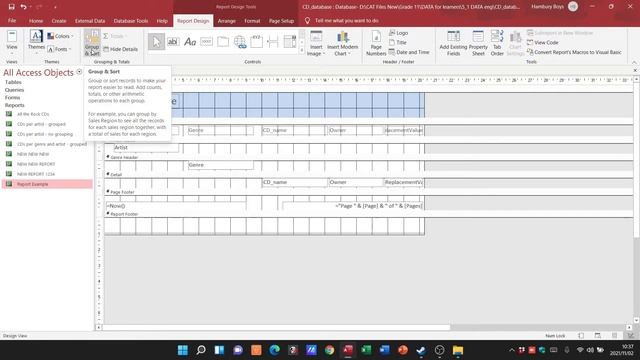Click the horizontal scrollbar of the design area
Viewport: 640px width, 360px height.
(x=276, y=327)
